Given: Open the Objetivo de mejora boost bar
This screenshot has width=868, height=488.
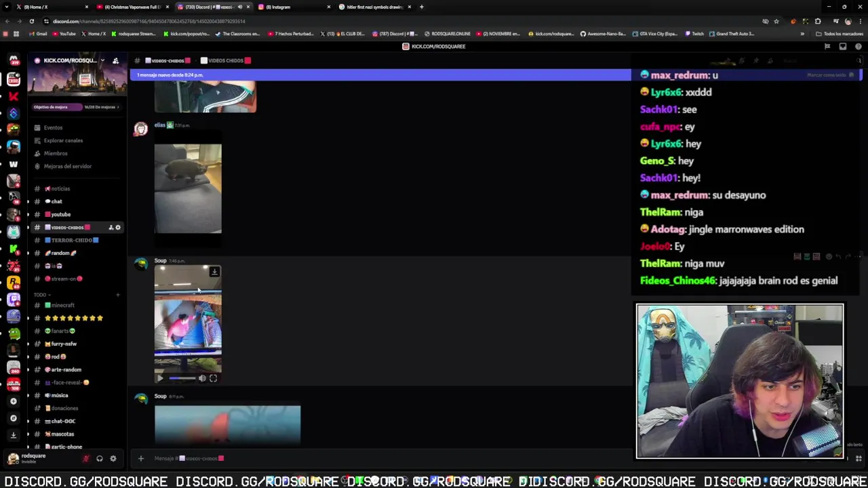Looking at the screenshot, I should 76,107.
